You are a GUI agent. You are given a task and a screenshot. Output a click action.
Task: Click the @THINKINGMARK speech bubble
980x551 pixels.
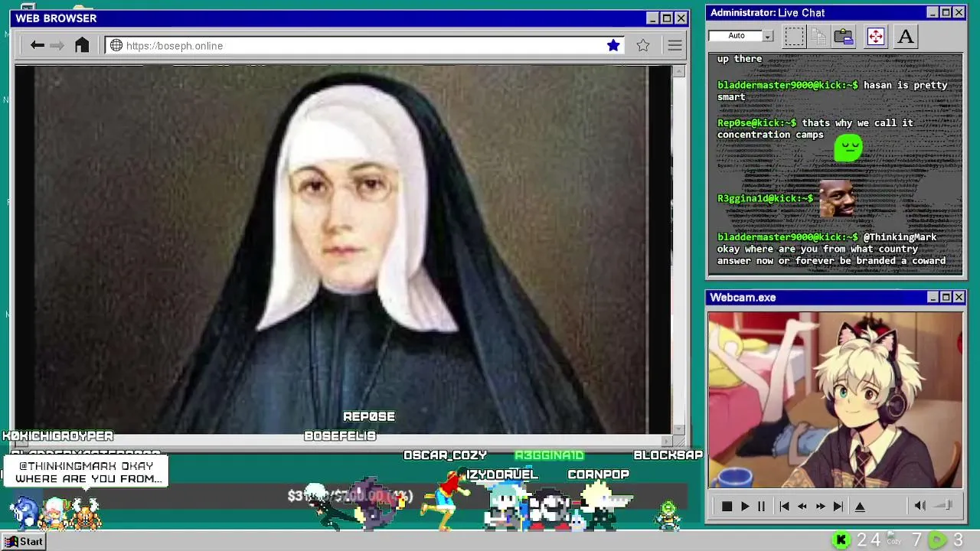coord(87,472)
